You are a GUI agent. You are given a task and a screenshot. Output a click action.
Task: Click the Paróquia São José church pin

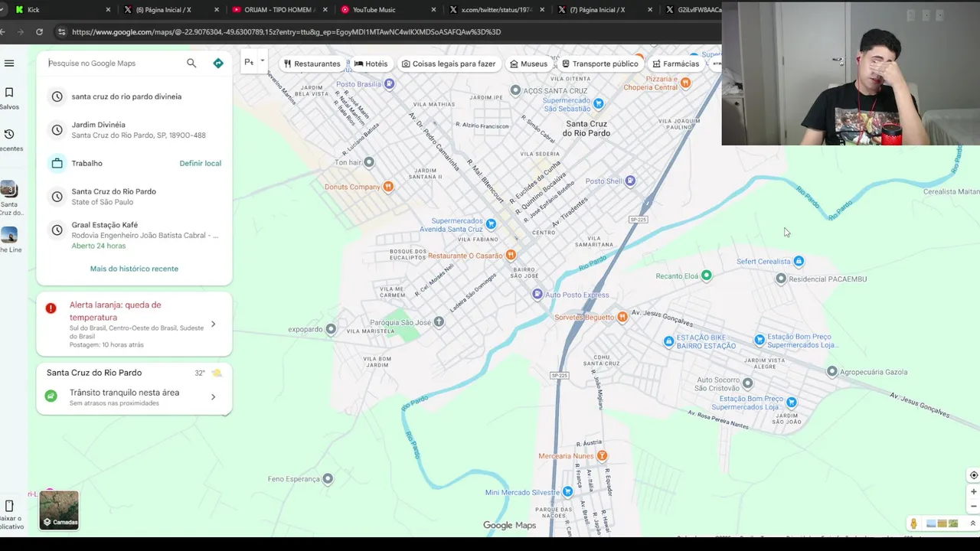click(x=439, y=322)
